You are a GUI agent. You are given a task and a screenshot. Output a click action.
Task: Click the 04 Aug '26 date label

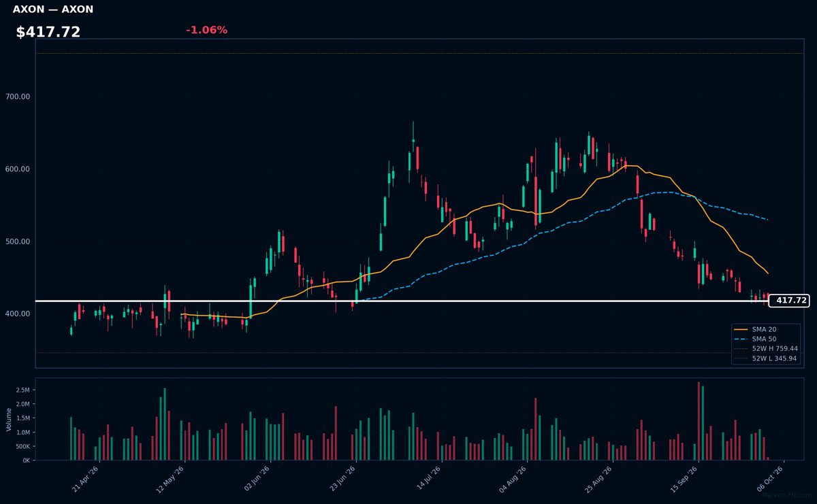(513, 479)
